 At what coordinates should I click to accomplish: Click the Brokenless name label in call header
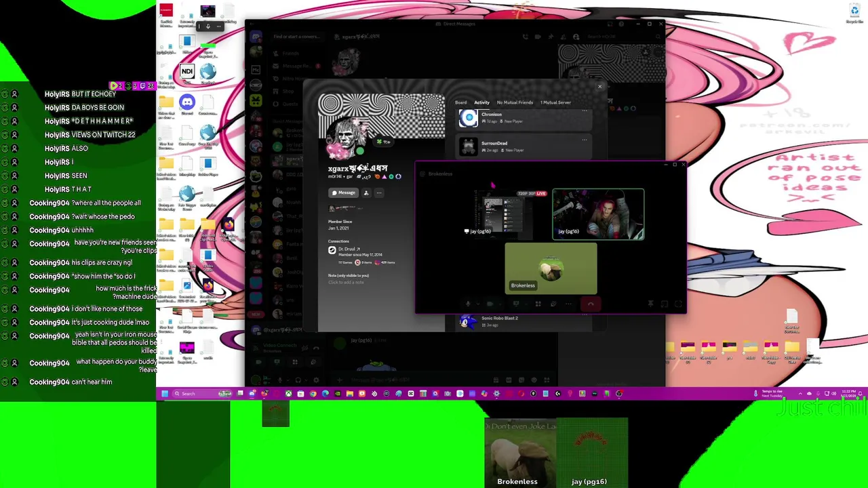[x=440, y=174]
